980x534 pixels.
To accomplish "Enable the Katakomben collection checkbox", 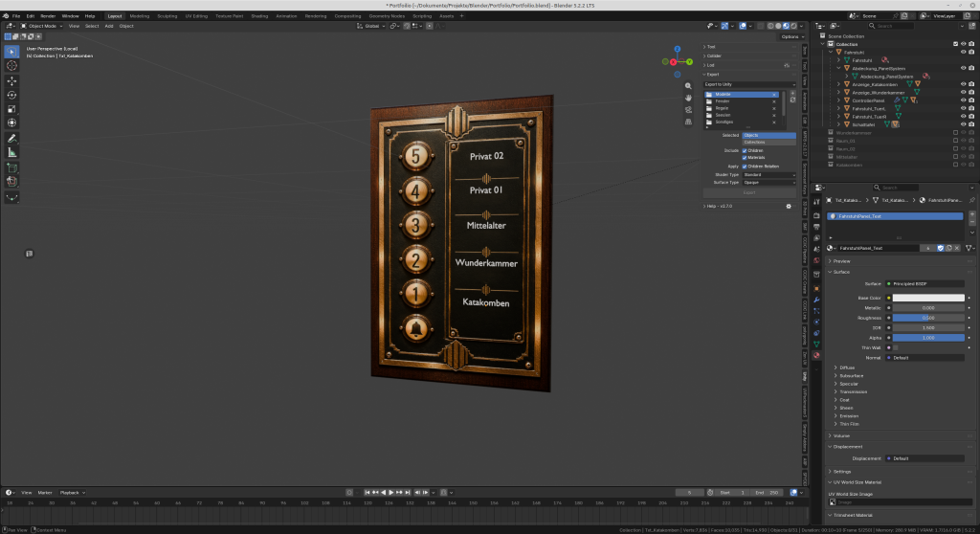I will (955, 165).
